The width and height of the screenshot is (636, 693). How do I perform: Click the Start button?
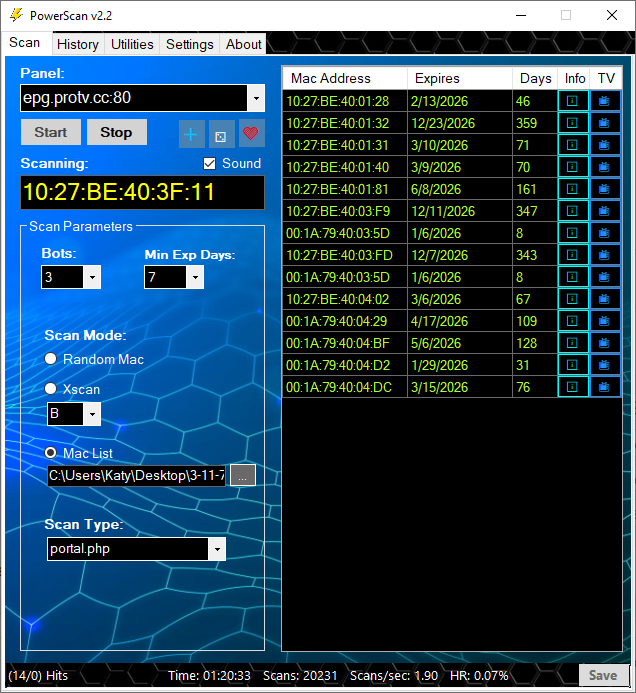click(x=51, y=132)
